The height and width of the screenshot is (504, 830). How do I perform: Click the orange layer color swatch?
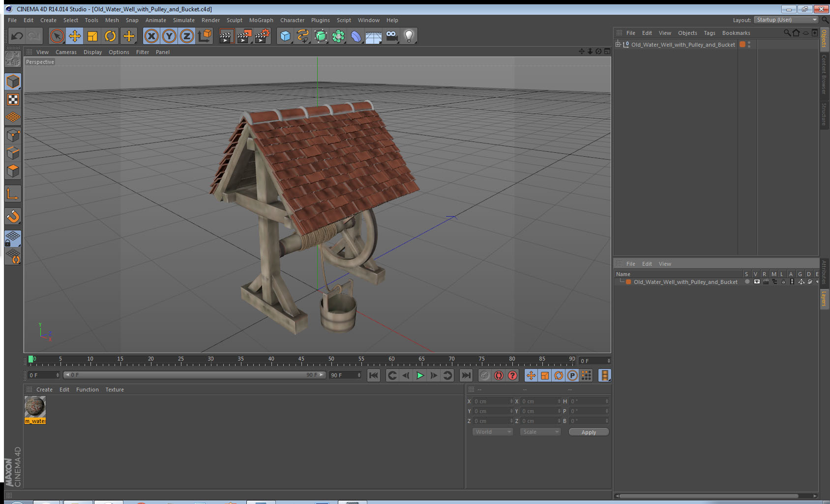pyautogui.click(x=628, y=282)
